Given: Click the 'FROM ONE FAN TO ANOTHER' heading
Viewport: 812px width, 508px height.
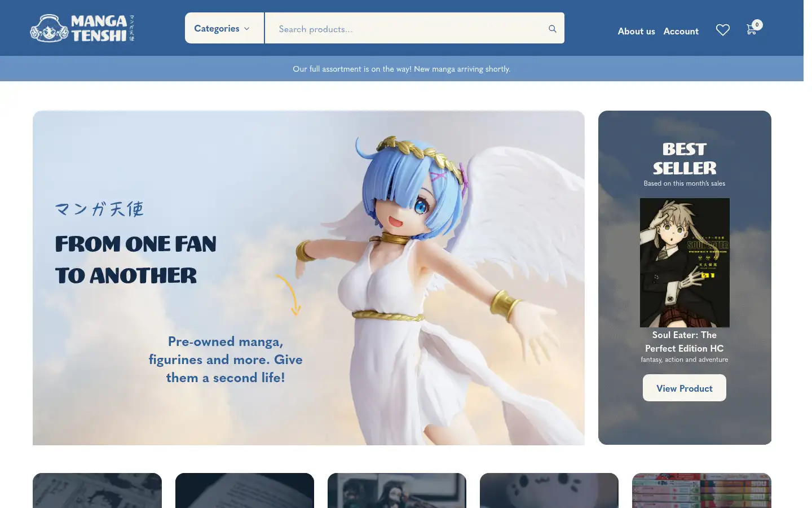Looking at the screenshot, I should click(136, 260).
